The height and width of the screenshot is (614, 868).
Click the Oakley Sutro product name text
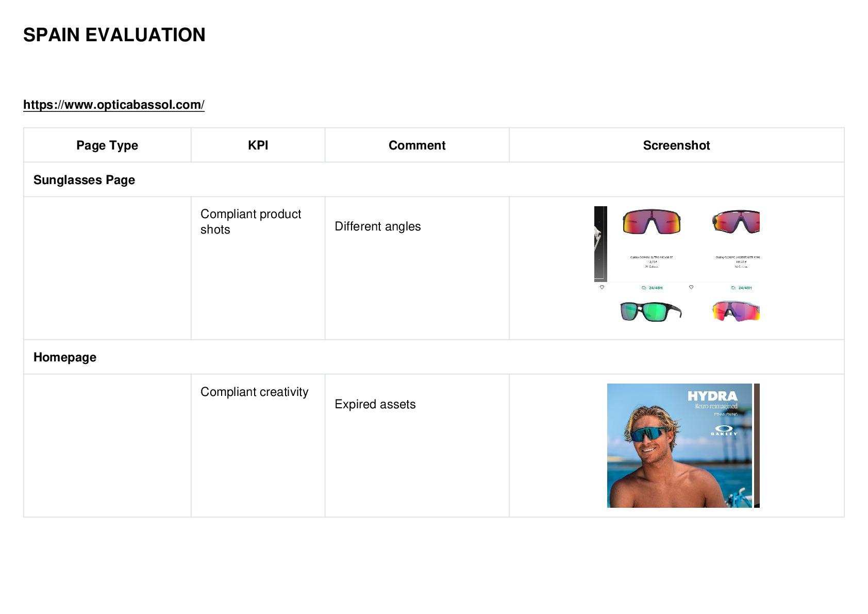pos(652,257)
